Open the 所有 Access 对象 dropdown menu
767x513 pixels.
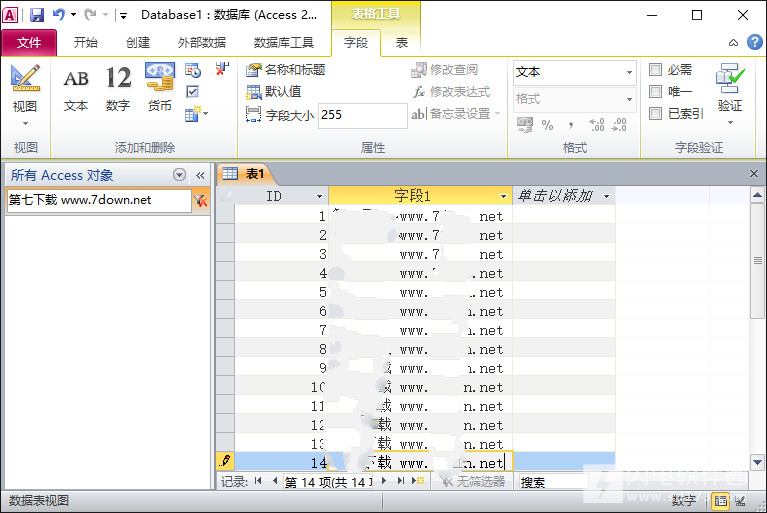(x=180, y=175)
